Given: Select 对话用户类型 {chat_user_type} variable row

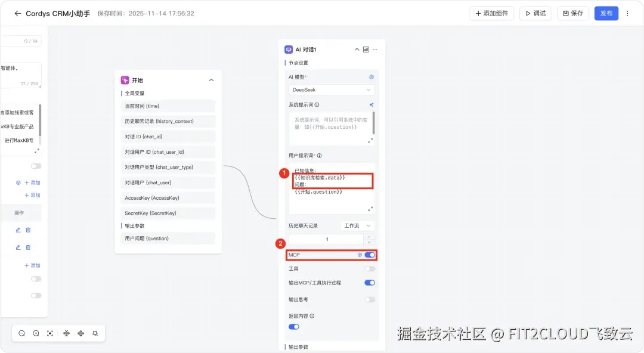Looking at the screenshot, I should 168,167.
